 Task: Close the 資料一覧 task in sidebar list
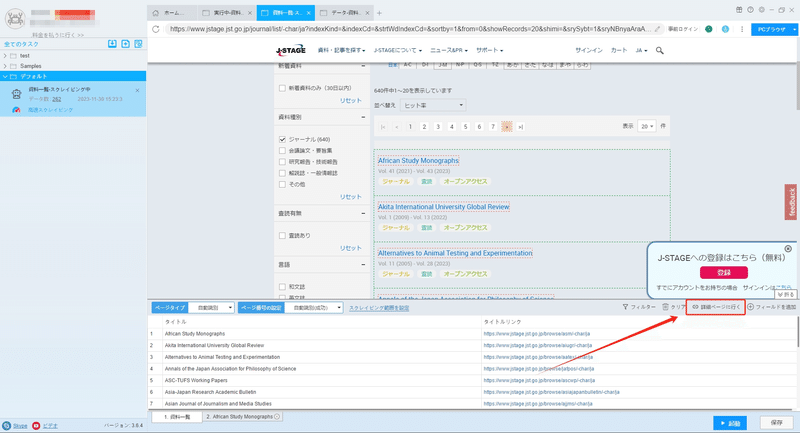point(137,90)
